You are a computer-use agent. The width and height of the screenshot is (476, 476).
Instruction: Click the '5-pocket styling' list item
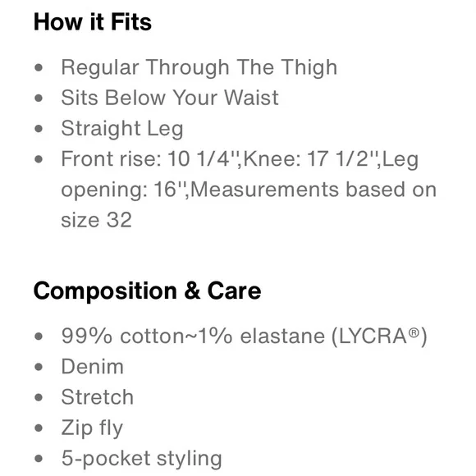click(142, 459)
